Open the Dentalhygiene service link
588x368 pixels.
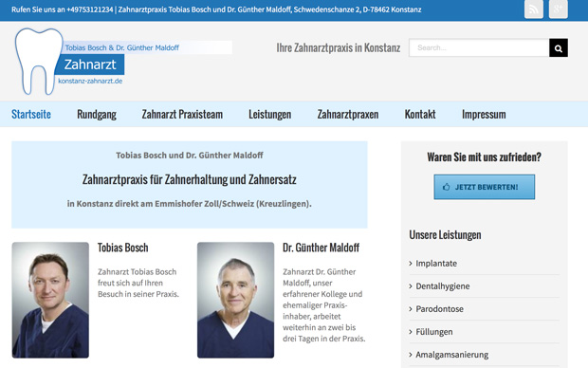(443, 286)
